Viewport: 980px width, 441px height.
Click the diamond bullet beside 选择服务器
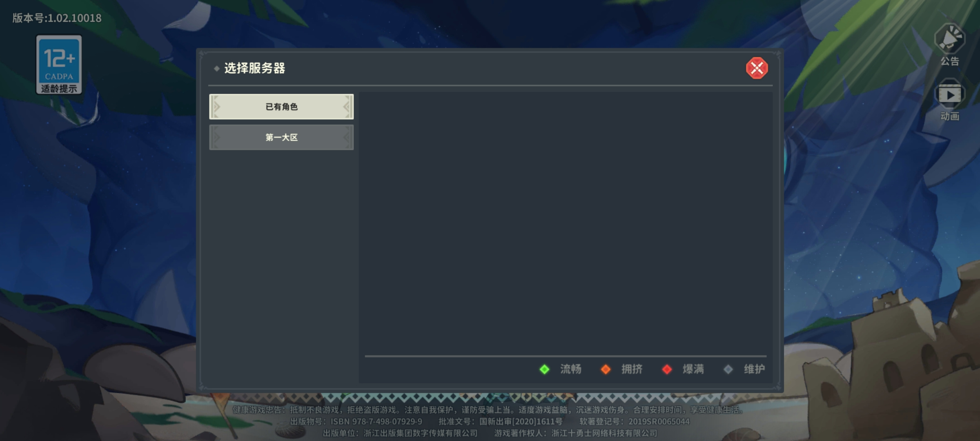(216, 69)
